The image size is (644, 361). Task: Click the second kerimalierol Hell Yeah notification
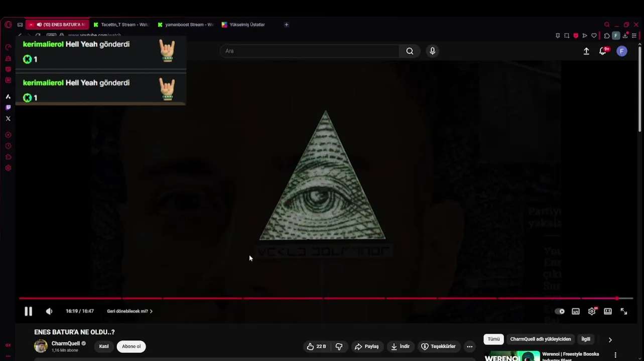101,89
